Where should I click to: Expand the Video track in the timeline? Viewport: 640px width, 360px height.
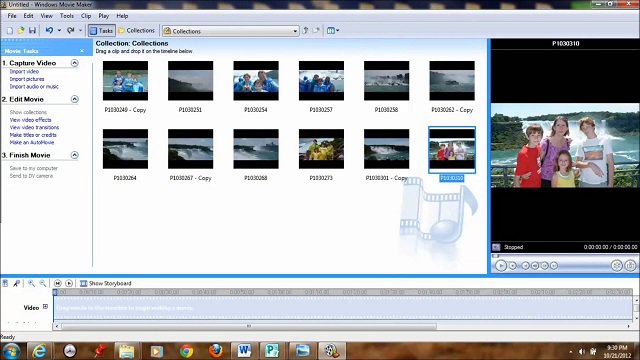pos(45,307)
